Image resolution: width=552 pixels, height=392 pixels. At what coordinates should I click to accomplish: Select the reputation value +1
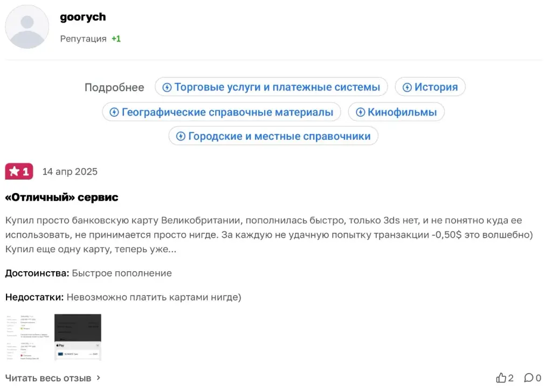point(116,39)
